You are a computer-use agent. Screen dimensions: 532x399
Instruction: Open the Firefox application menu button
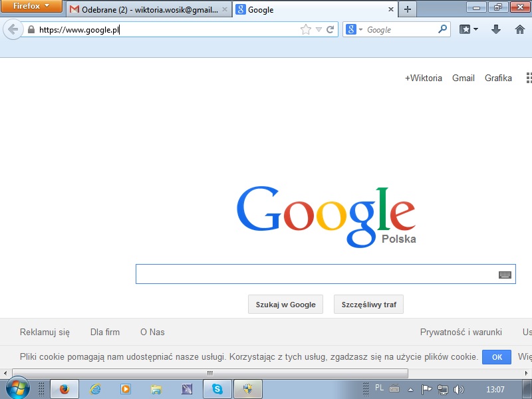(31, 6)
